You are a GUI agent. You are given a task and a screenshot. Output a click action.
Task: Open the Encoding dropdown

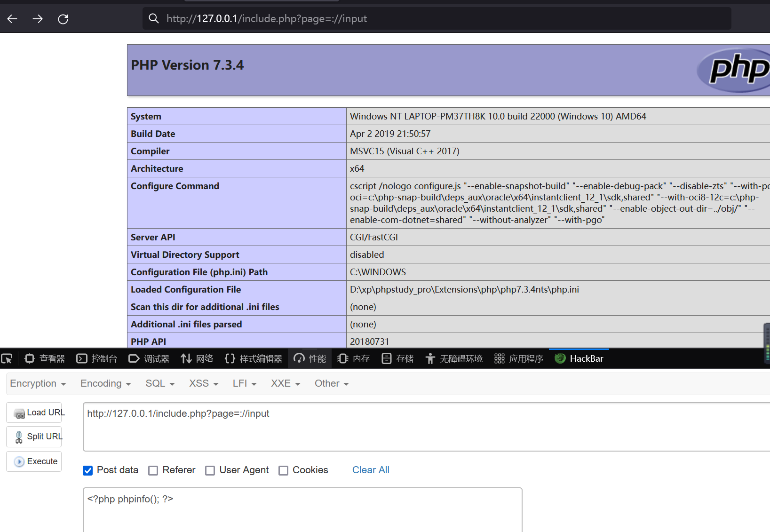tap(104, 383)
